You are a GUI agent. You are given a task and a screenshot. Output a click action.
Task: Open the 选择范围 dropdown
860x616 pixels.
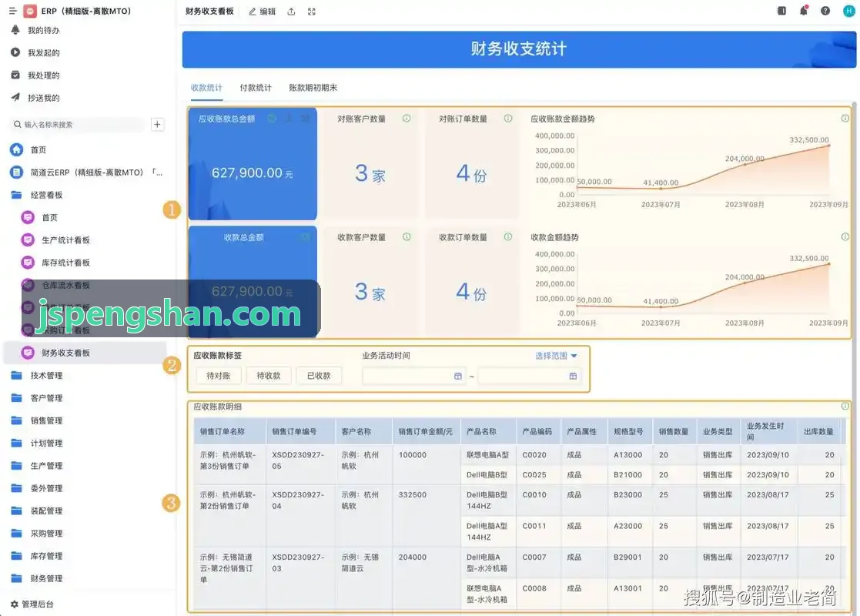pos(556,356)
